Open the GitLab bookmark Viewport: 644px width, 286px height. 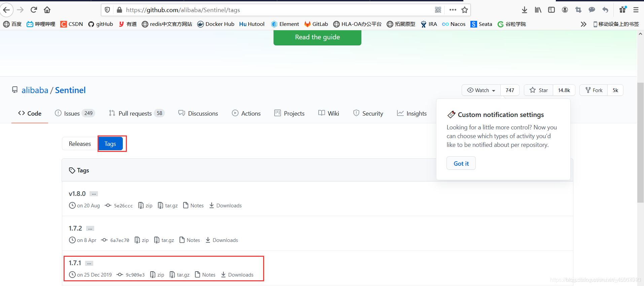[316, 24]
